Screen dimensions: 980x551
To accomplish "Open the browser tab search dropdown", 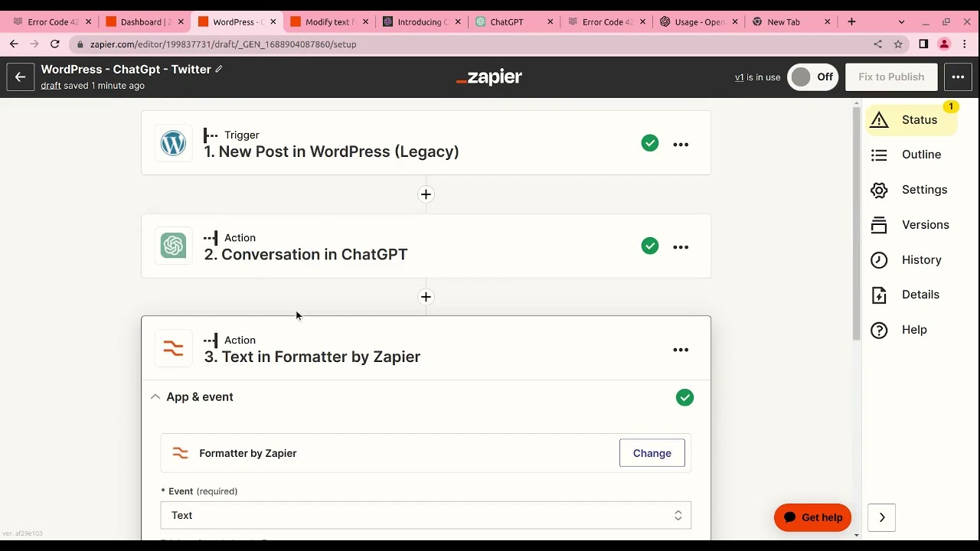I will pos(901,22).
